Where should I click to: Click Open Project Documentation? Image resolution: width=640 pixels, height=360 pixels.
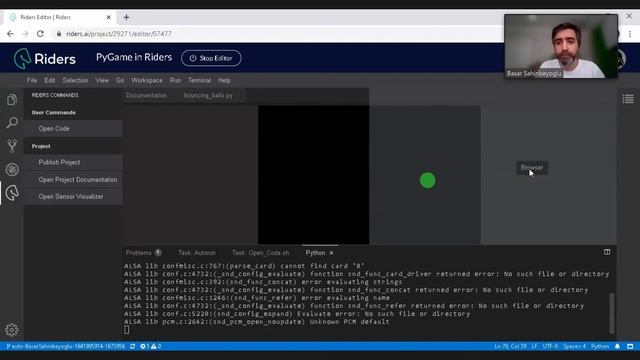tap(73, 180)
